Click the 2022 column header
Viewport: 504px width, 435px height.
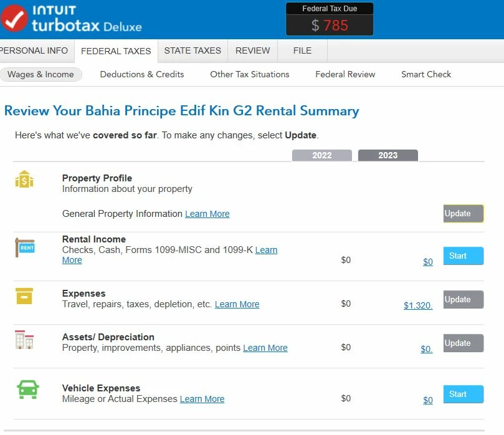tap(321, 155)
